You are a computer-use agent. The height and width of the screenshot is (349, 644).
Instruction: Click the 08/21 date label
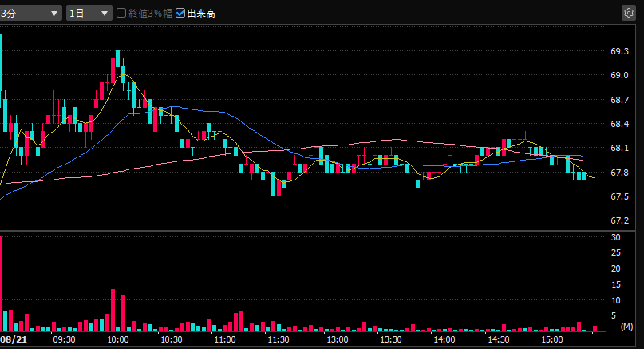click(x=14, y=339)
